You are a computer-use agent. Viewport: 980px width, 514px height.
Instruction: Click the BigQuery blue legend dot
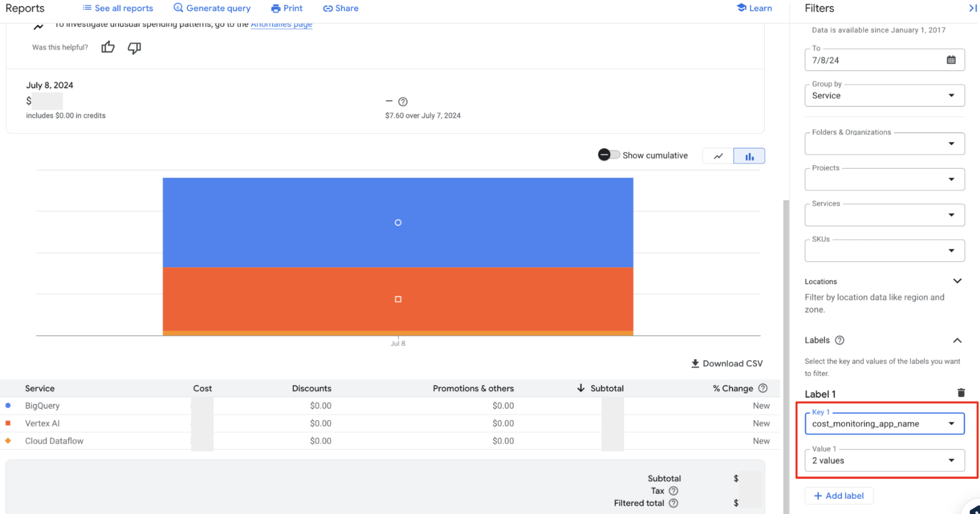point(8,405)
